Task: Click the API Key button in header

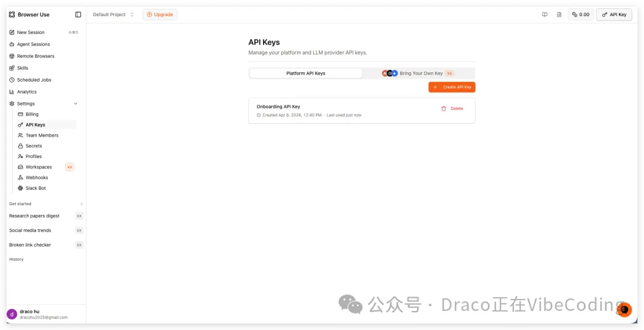Action: 614,14
